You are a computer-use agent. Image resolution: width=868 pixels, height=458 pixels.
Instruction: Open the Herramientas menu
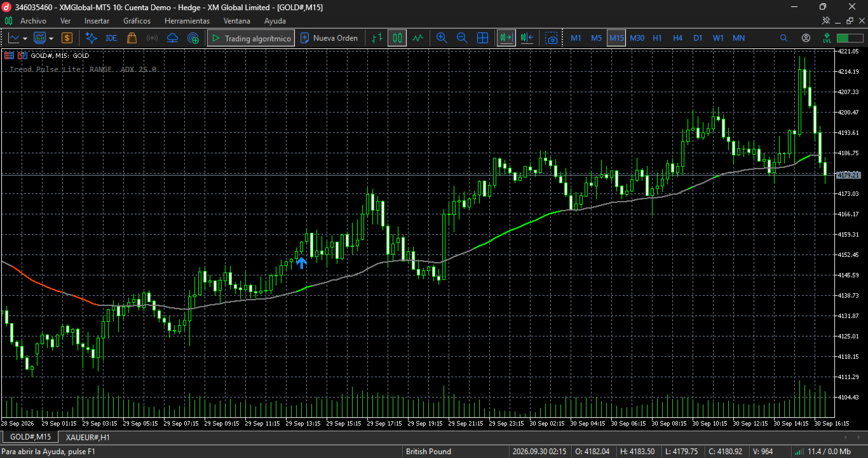(x=187, y=21)
